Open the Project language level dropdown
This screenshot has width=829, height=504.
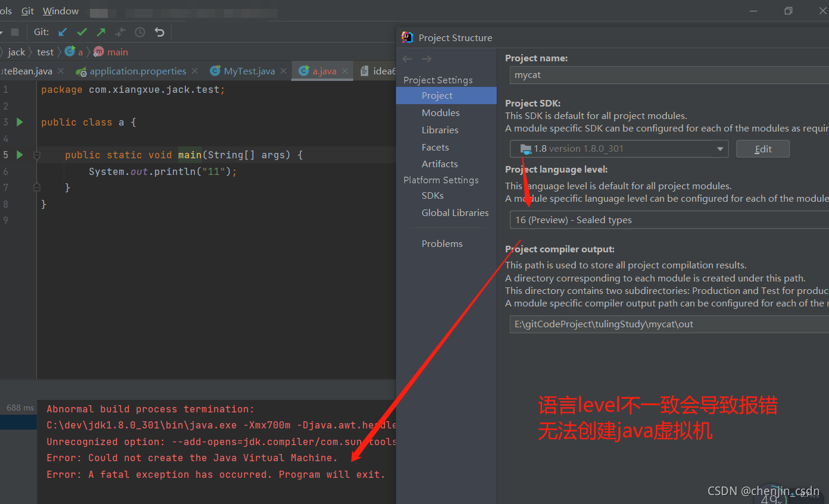pyautogui.click(x=669, y=220)
